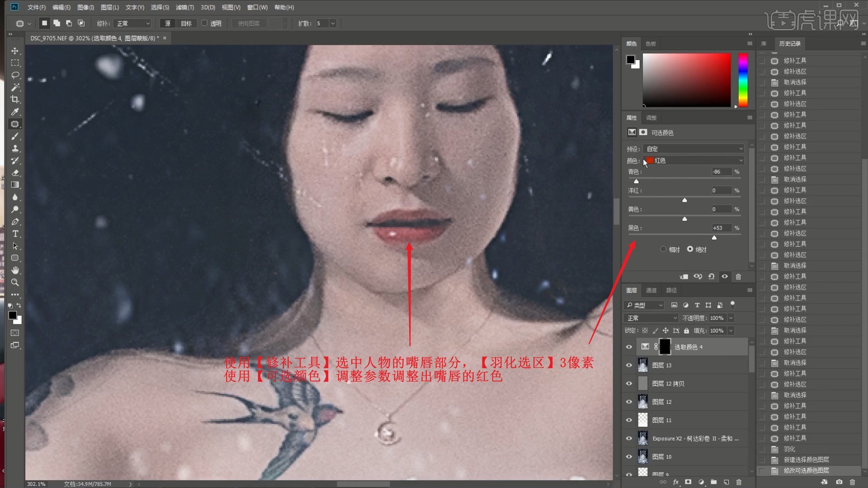Click the Clone Stamp tool
This screenshot has height=488, width=868.
tap(15, 148)
